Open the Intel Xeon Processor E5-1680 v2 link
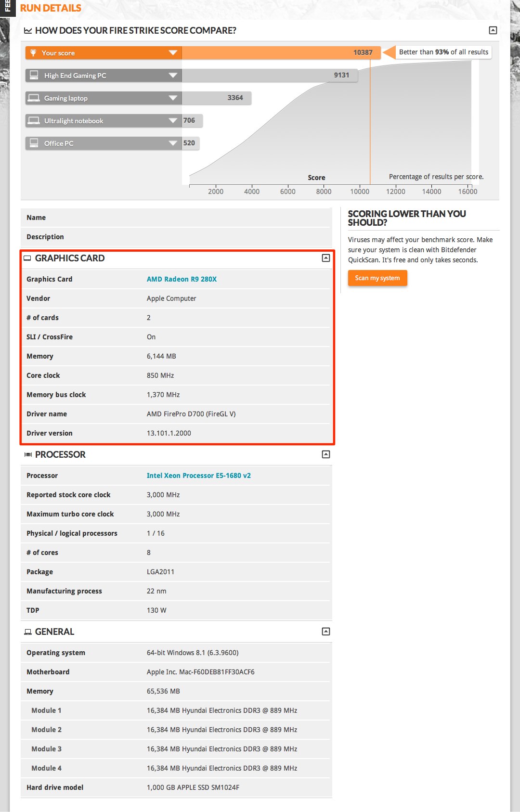The height and width of the screenshot is (812, 520). point(199,476)
